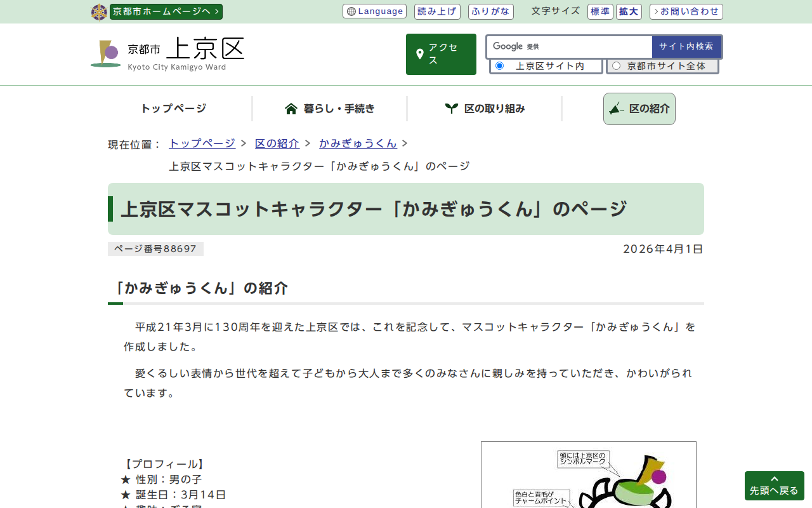Click the globe icon beside Language

(x=351, y=11)
